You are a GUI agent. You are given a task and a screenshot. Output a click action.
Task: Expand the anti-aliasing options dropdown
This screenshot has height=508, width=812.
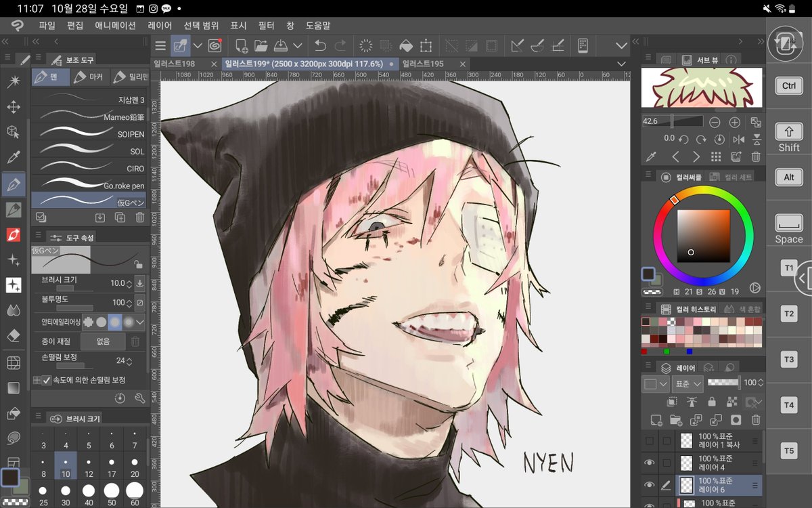(x=141, y=322)
